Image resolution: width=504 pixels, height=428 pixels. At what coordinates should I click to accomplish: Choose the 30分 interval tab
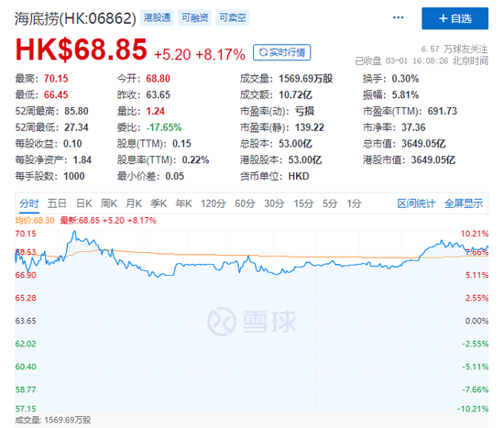click(275, 203)
